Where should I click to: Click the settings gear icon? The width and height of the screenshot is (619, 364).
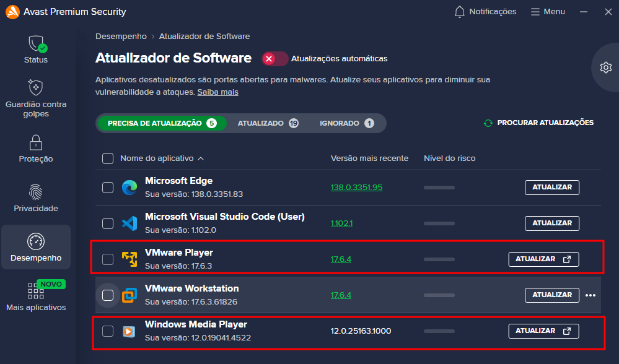pyautogui.click(x=605, y=67)
